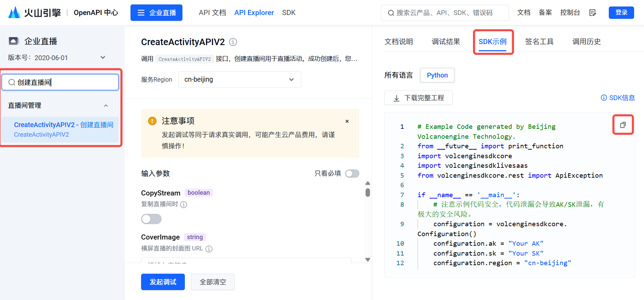Open the 签名工具 tab
The image size is (644, 300).
[539, 42]
